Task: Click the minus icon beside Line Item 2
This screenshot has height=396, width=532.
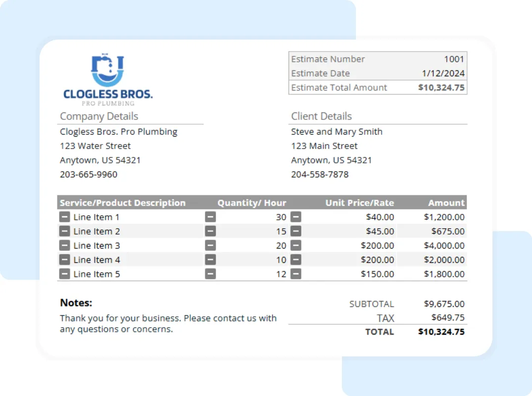Action: [x=64, y=231]
